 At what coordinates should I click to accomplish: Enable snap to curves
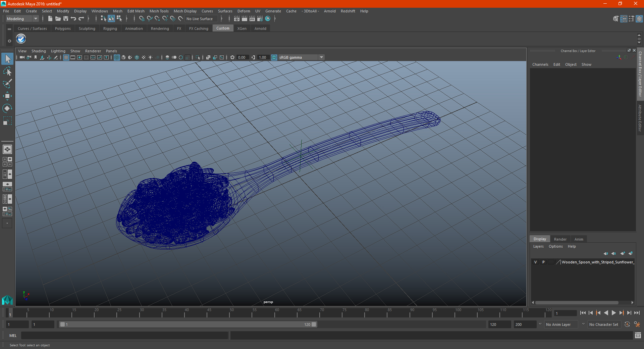(x=149, y=19)
